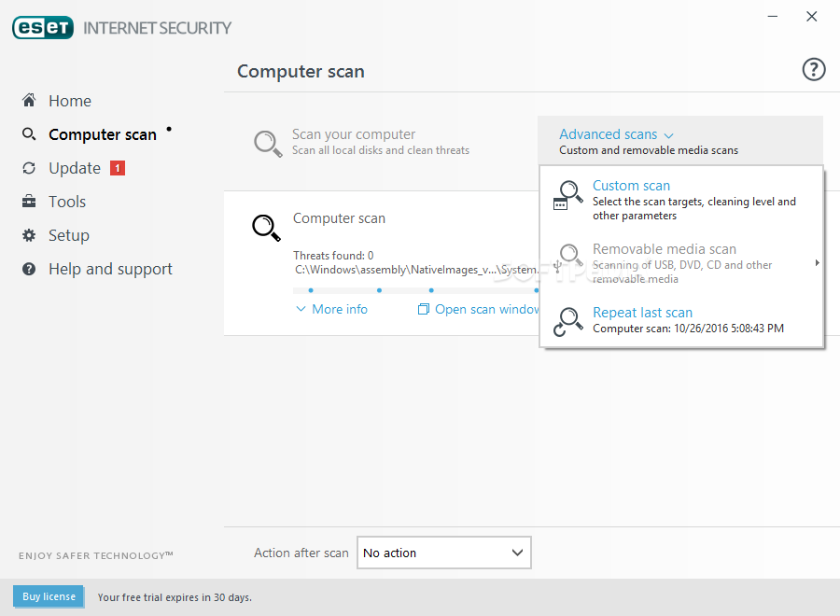Select Computer scan in sidebar
This screenshot has width=840, height=616.
pyautogui.click(x=103, y=134)
